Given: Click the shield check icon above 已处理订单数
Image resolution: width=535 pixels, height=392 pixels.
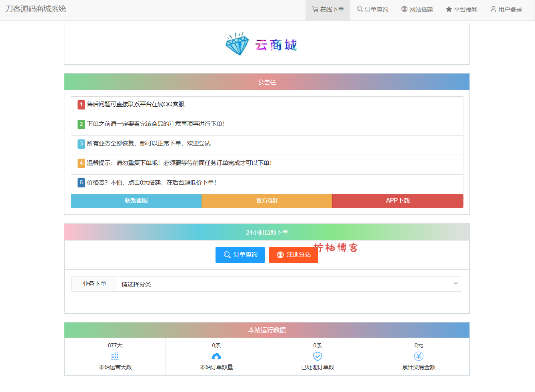Looking at the screenshot, I should (317, 356).
